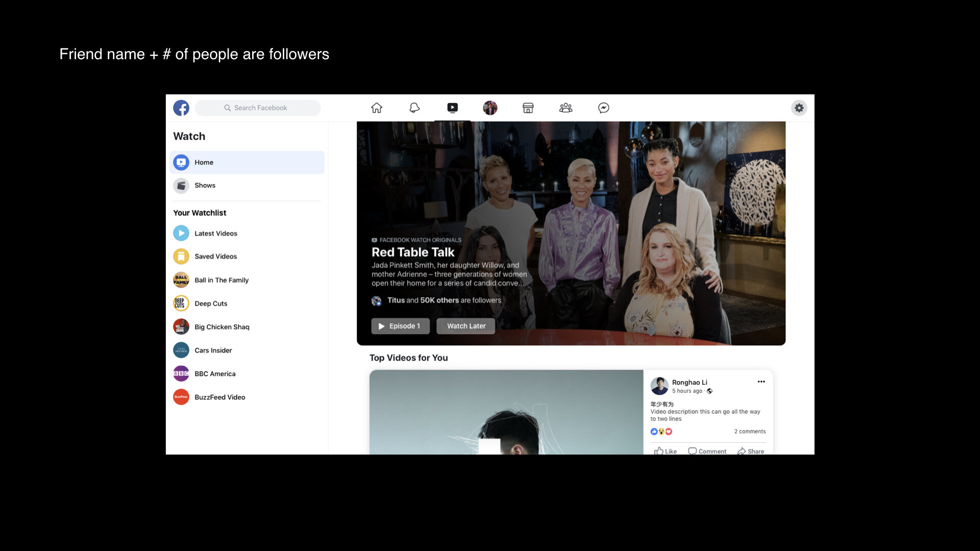Click Titus follower avatar icon
The image size is (980, 551).
click(x=376, y=300)
